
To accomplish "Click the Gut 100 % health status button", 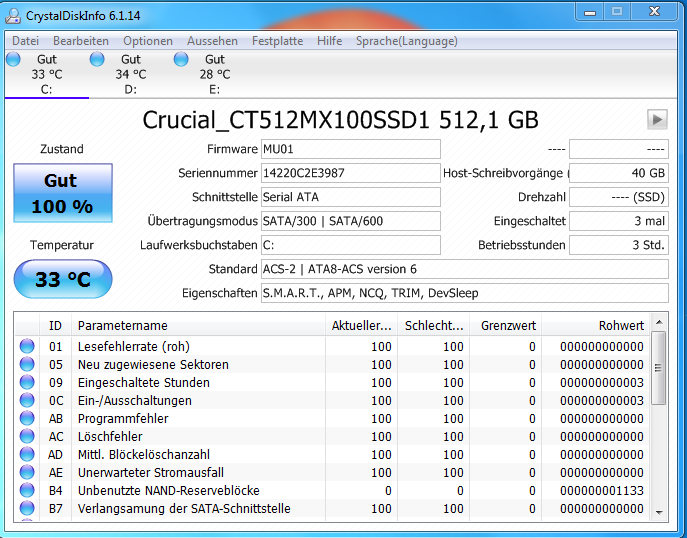I will click(x=63, y=193).
